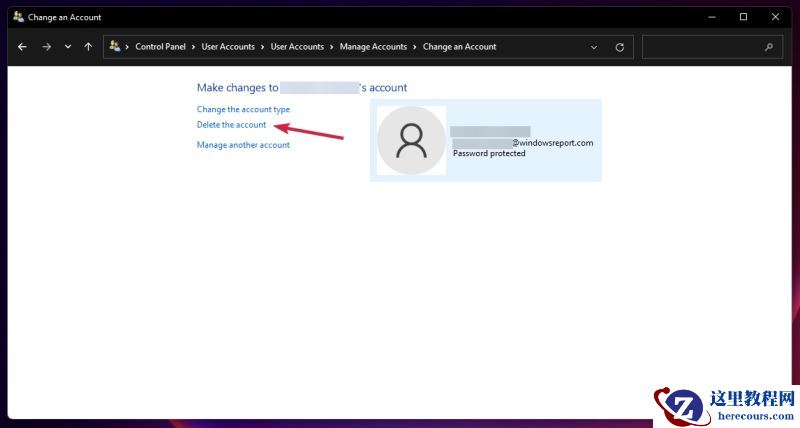Viewport: 800px width, 428px height.
Task: Go up one level with the up arrow
Action: [x=88, y=47]
